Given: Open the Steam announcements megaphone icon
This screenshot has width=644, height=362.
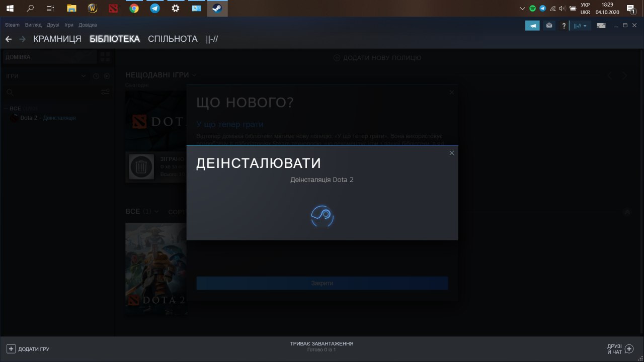Looking at the screenshot, I should tap(532, 25).
